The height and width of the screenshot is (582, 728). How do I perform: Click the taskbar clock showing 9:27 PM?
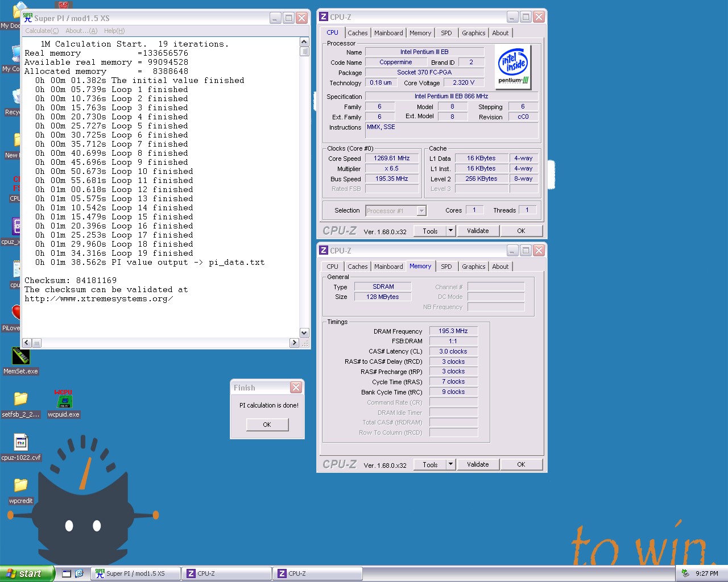pos(707,573)
